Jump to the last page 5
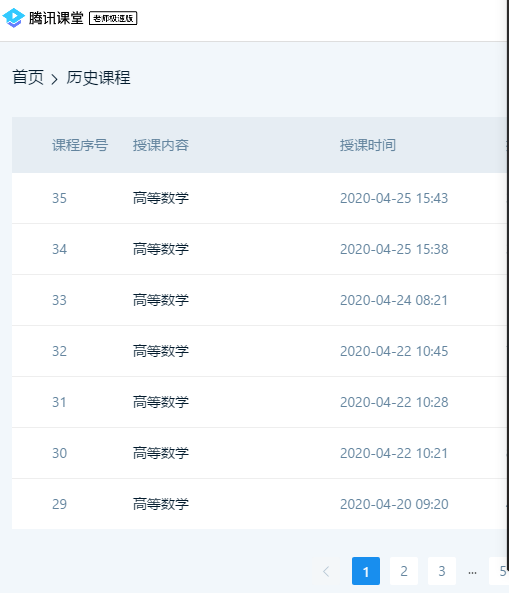The image size is (509, 593). click(x=498, y=571)
